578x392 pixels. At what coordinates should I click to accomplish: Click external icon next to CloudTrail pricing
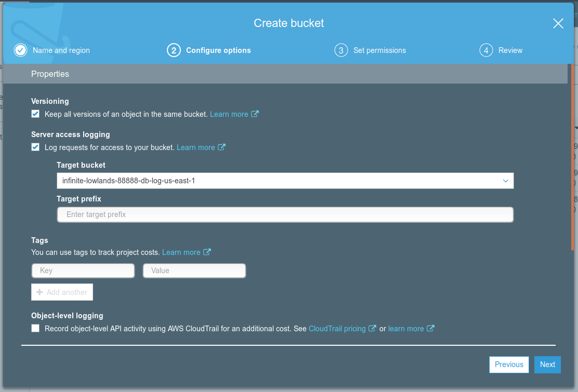click(372, 328)
